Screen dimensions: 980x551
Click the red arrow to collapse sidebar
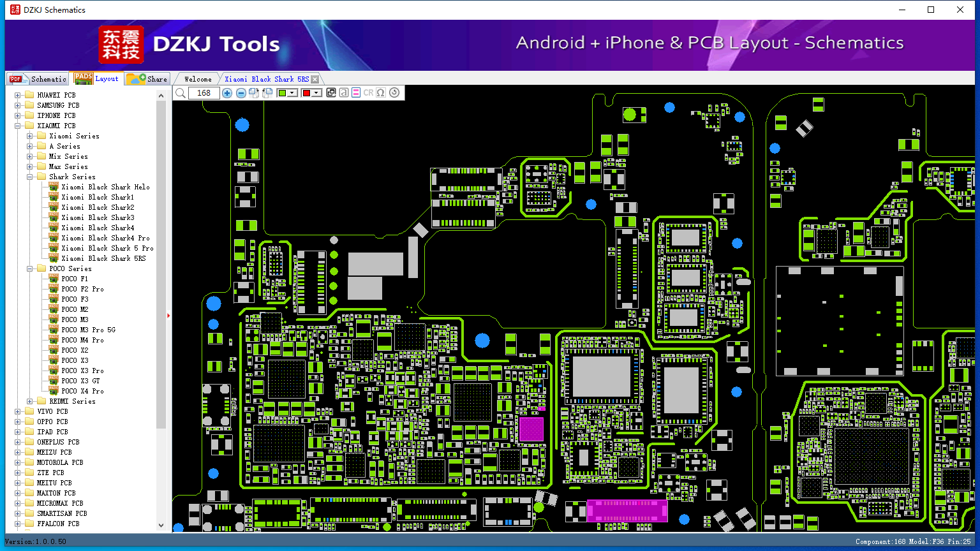point(168,315)
